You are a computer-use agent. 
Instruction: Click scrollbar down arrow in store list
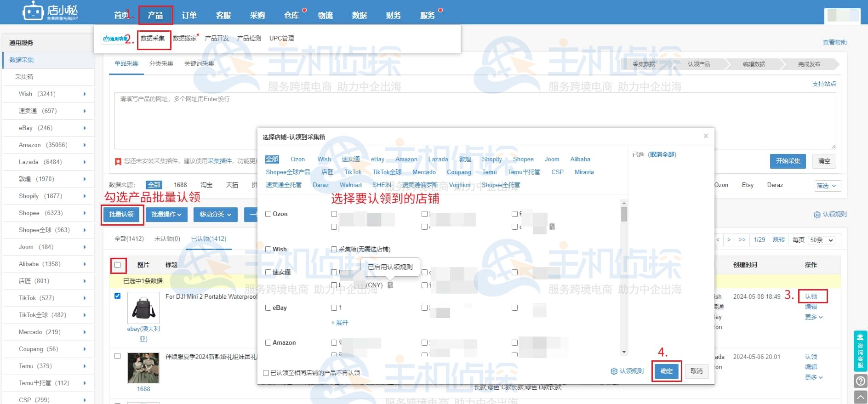pos(624,352)
